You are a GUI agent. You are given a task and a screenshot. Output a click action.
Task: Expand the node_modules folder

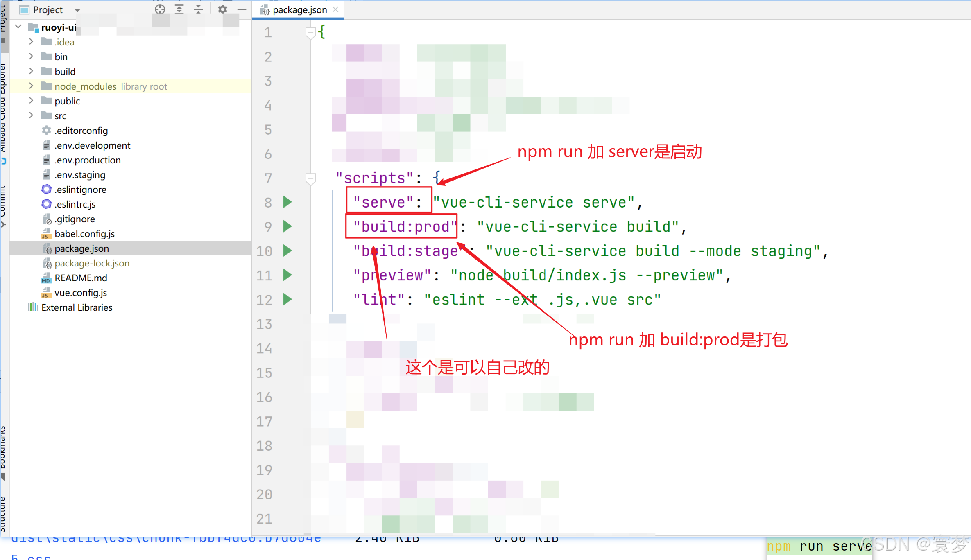point(31,86)
